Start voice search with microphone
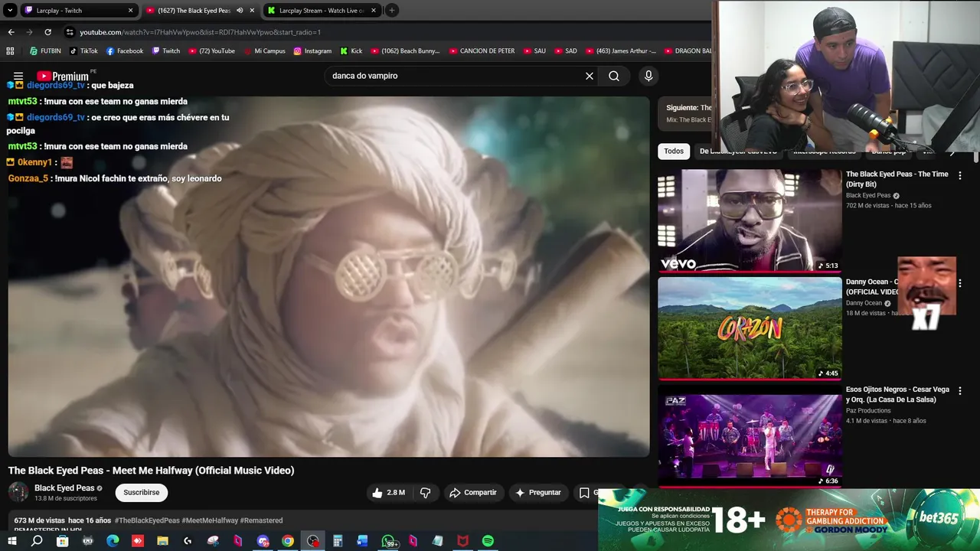980x551 pixels. point(648,76)
